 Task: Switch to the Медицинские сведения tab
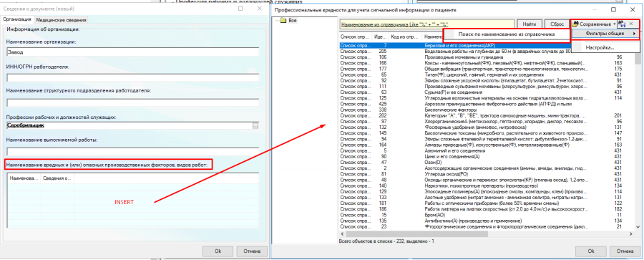tap(62, 20)
